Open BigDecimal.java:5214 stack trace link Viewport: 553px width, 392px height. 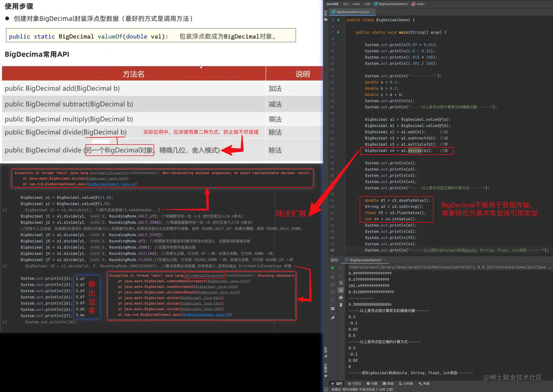pos(202,298)
